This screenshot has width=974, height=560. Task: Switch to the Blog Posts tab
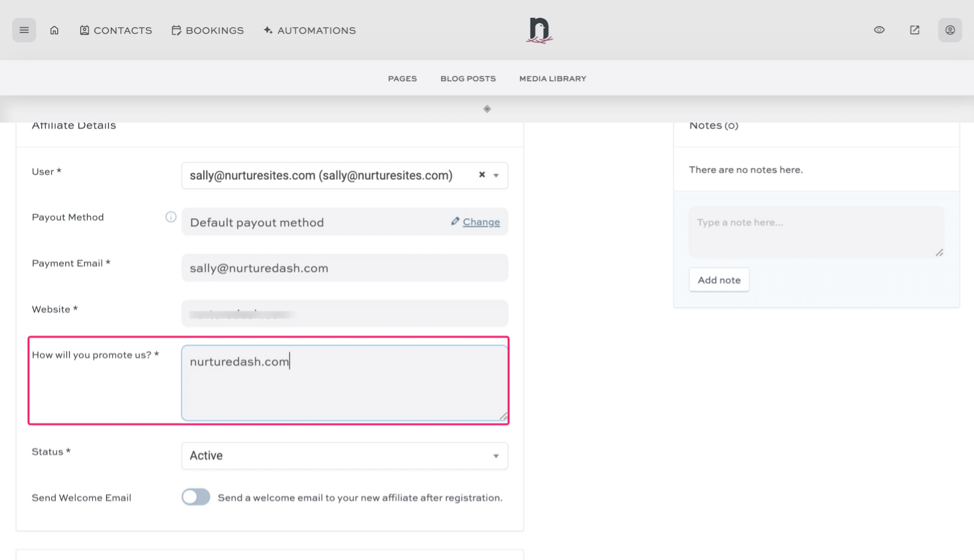coord(468,78)
